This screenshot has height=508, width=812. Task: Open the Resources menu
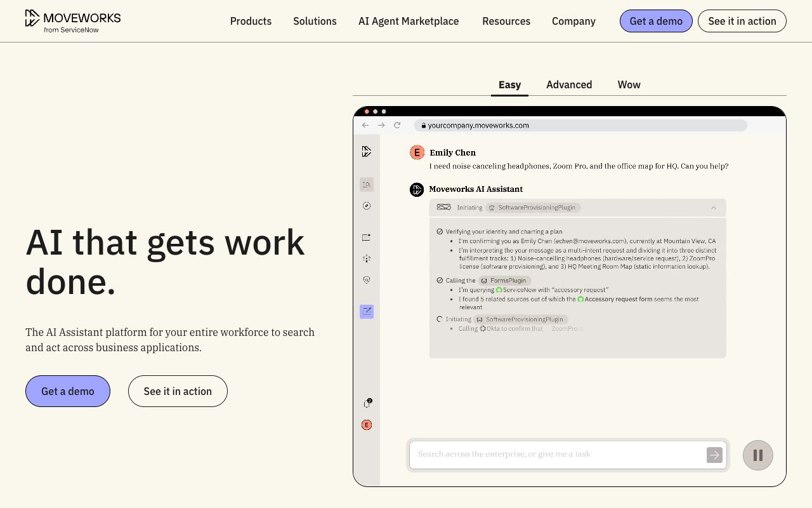pyautogui.click(x=506, y=21)
